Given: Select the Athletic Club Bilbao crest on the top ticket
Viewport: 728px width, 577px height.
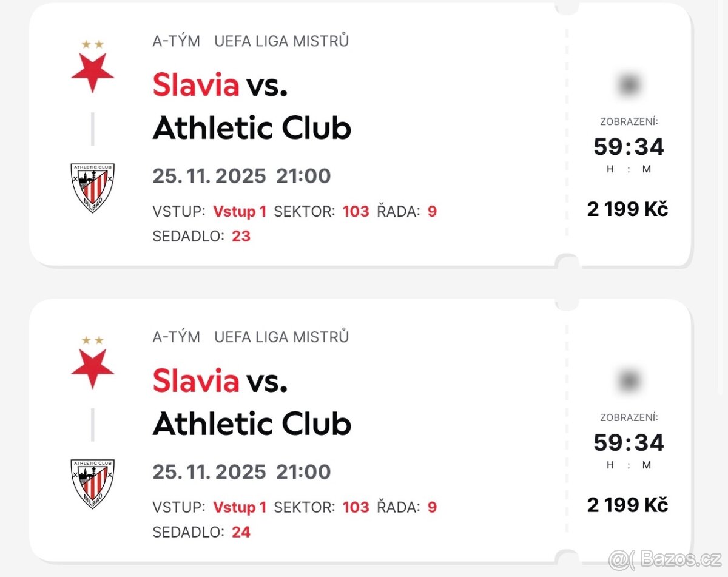Looking at the screenshot, I should pos(92,186).
